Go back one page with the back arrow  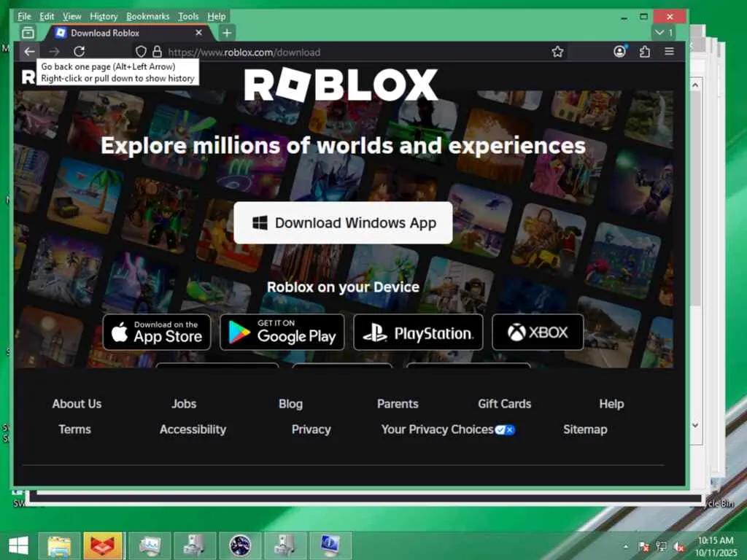coord(29,52)
